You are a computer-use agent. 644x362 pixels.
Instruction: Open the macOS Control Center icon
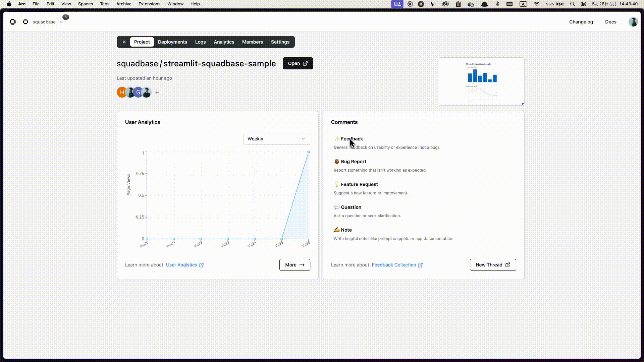(x=584, y=4)
